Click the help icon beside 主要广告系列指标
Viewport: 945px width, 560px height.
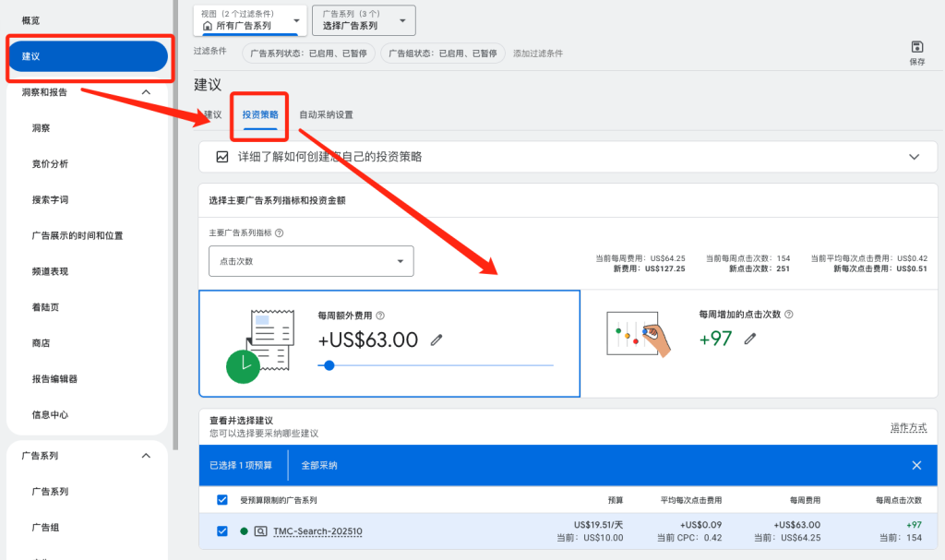[x=279, y=232]
